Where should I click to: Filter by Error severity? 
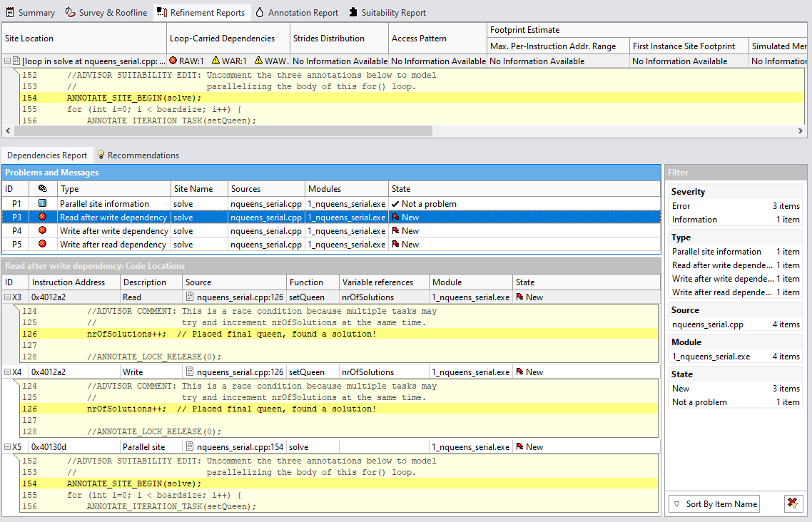681,206
